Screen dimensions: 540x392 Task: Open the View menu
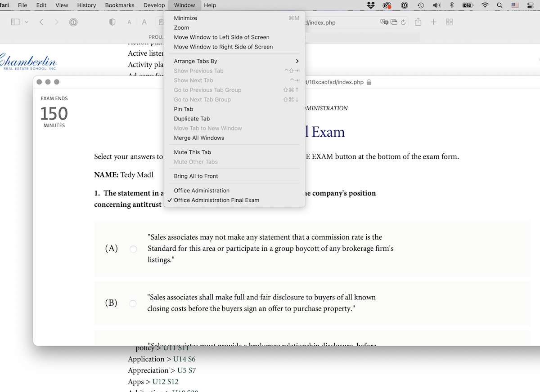click(62, 5)
